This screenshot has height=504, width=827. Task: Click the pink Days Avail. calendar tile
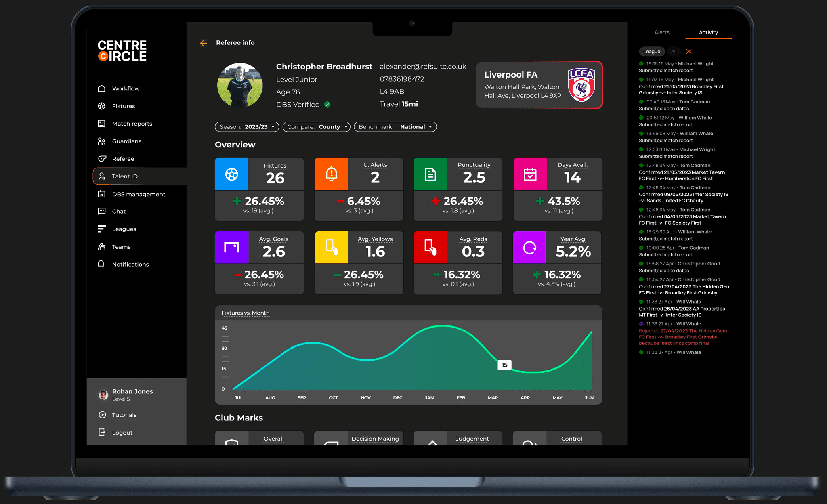click(530, 174)
